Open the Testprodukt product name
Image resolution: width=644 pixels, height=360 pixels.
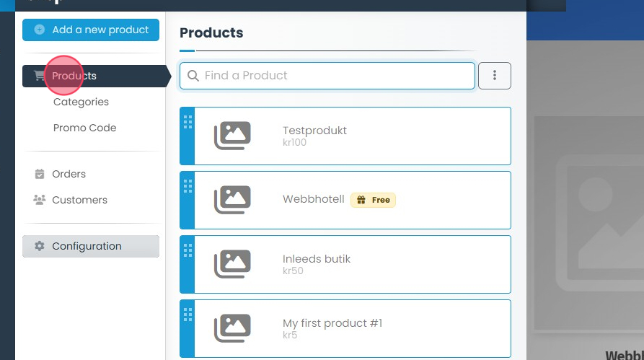(x=314, y=131)
